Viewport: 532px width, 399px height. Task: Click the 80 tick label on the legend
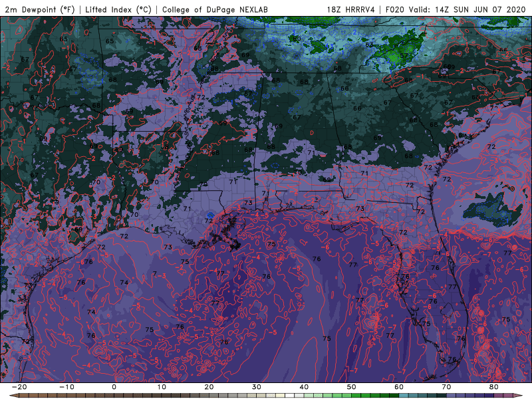coord(494,387)
